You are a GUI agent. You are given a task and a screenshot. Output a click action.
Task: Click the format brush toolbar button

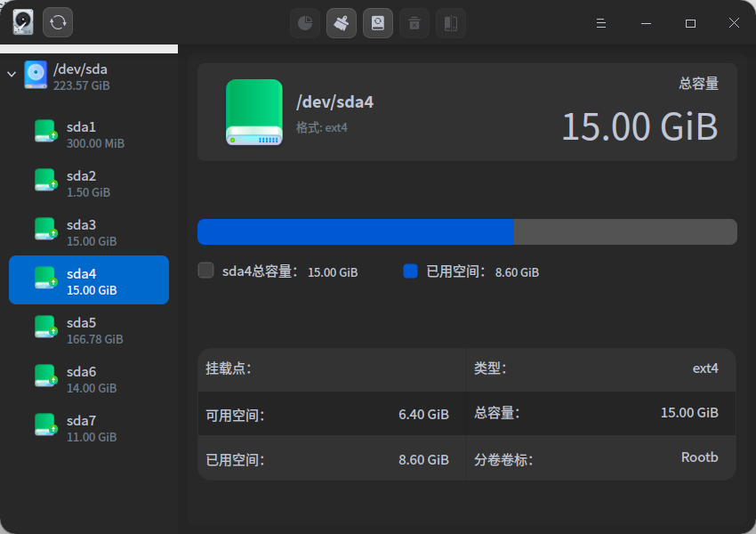[342, 22]
